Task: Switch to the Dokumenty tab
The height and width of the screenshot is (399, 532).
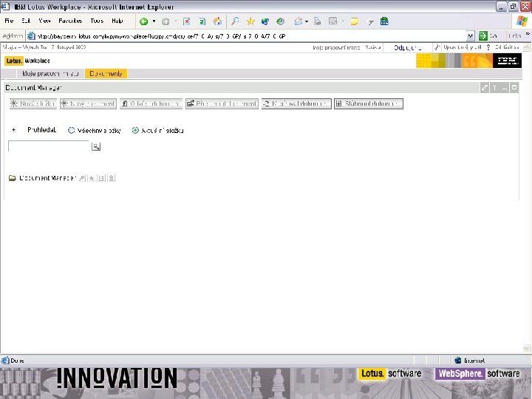Action: click(x=106, y=74)
